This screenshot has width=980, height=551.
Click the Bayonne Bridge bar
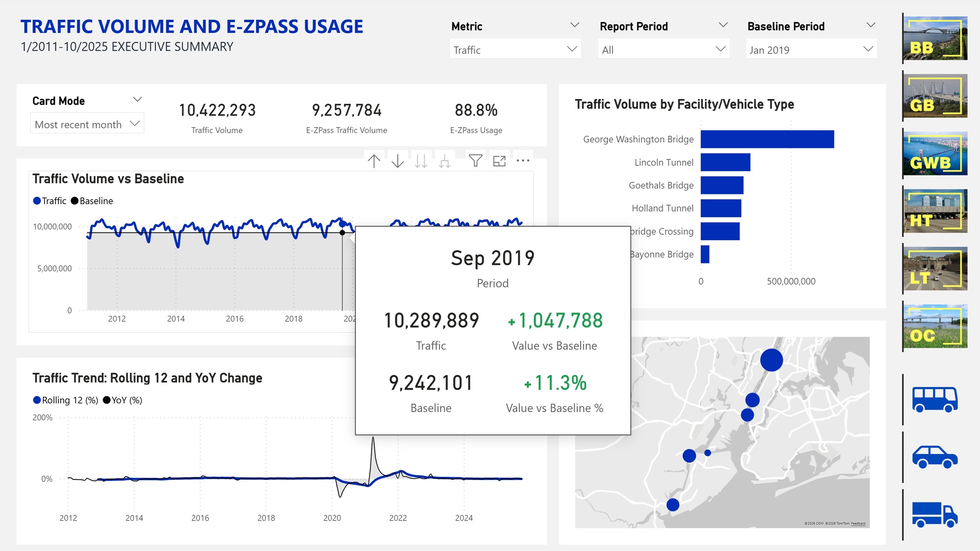[x=705, y=255]
